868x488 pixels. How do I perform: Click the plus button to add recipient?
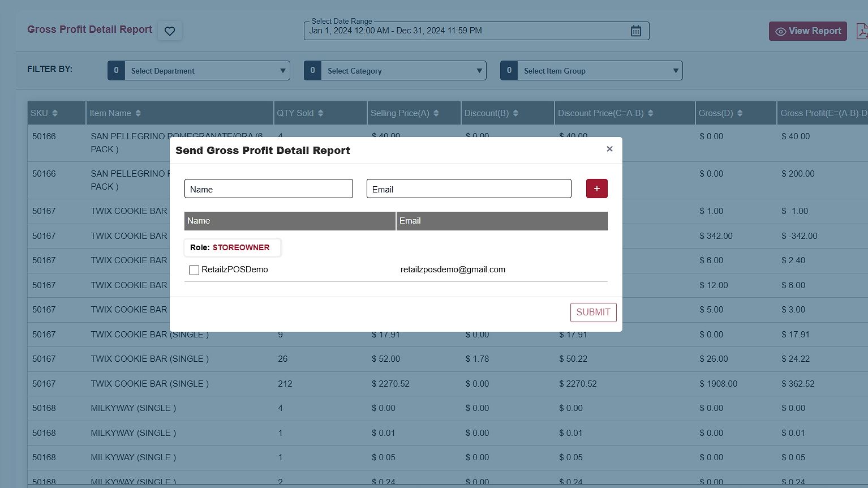[596, 189]
